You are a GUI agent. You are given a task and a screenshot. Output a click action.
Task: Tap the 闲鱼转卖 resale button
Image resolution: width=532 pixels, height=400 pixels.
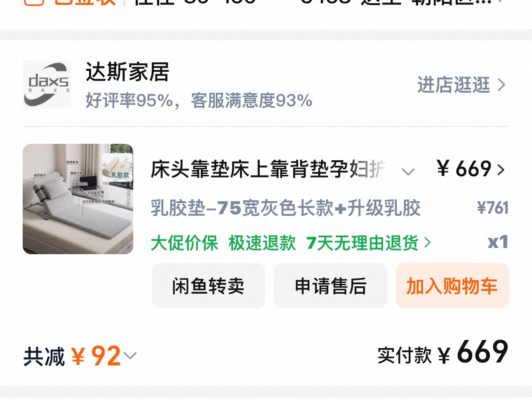(208, 285)
